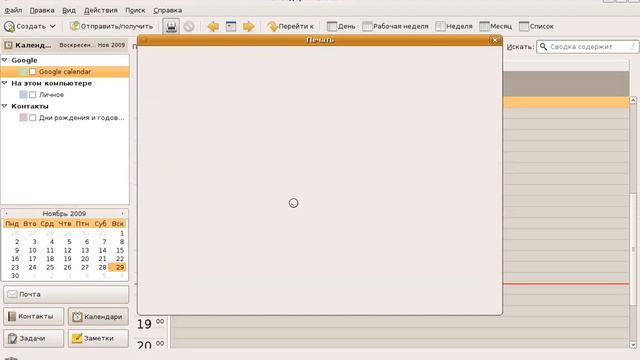The image size is (640, 360).
Task: Open Заметки component
Action: [x=98, y=338]
